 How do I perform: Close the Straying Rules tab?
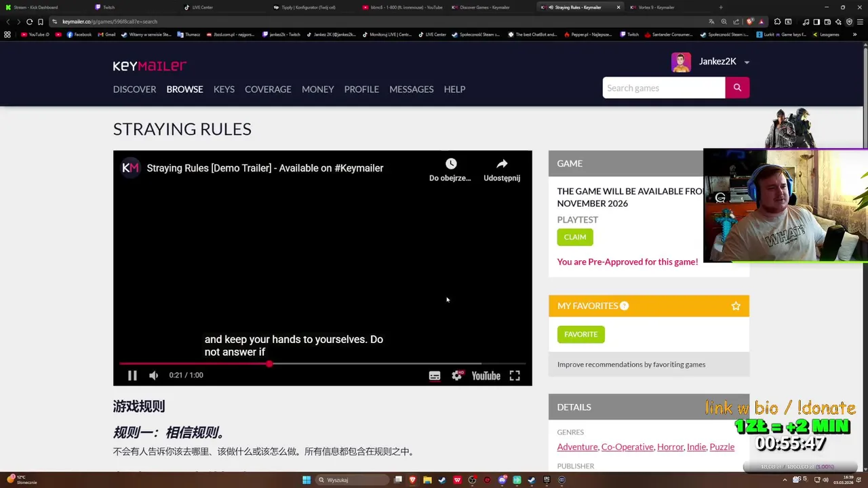click(x=618, y=7)
